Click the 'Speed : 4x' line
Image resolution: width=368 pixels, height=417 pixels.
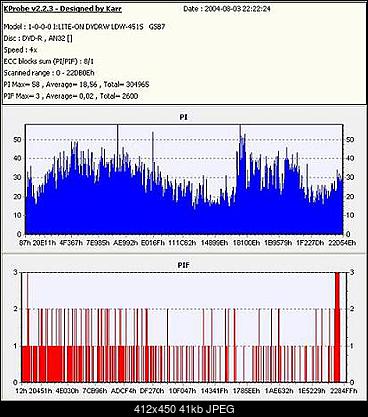[x=20, y=50]
